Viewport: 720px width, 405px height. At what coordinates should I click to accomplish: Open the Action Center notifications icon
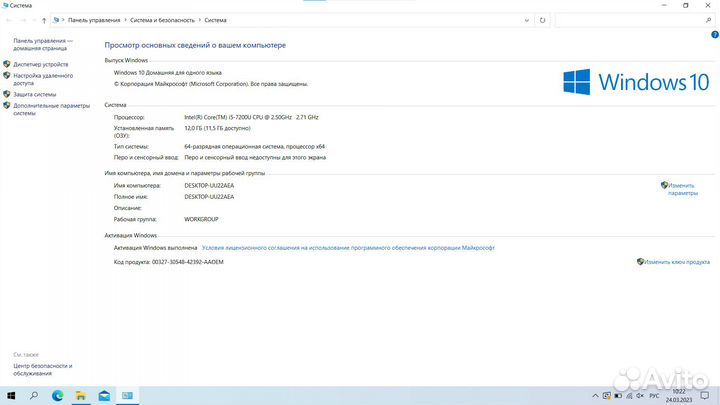705,396
